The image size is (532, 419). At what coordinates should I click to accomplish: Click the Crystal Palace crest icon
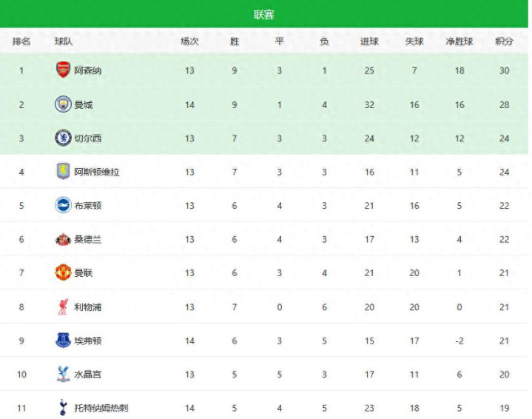[63, 375]
